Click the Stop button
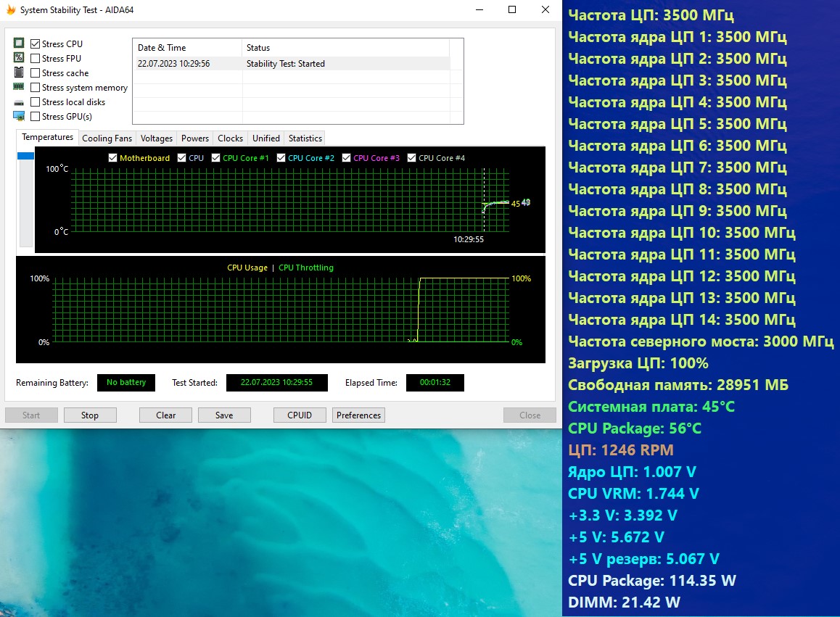Image resolution: width=840 pixels, height=617 pixels. pyautogui.click(x=90, y=415)
